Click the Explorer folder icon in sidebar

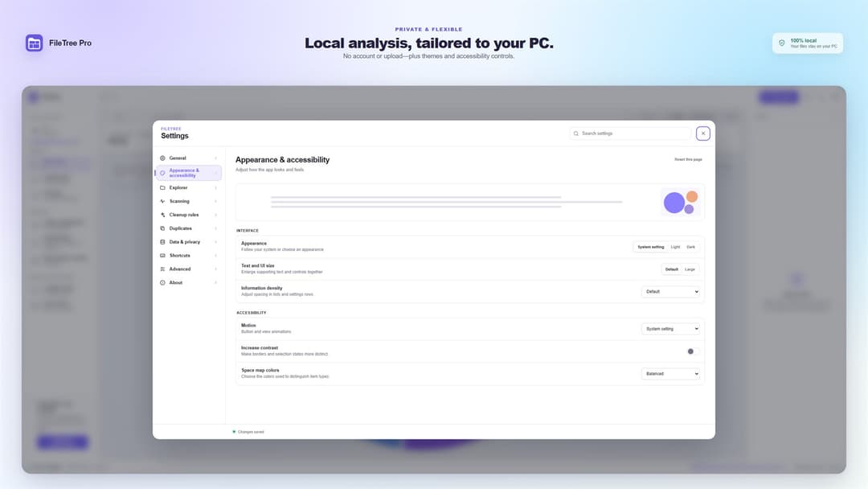(162, 187)
